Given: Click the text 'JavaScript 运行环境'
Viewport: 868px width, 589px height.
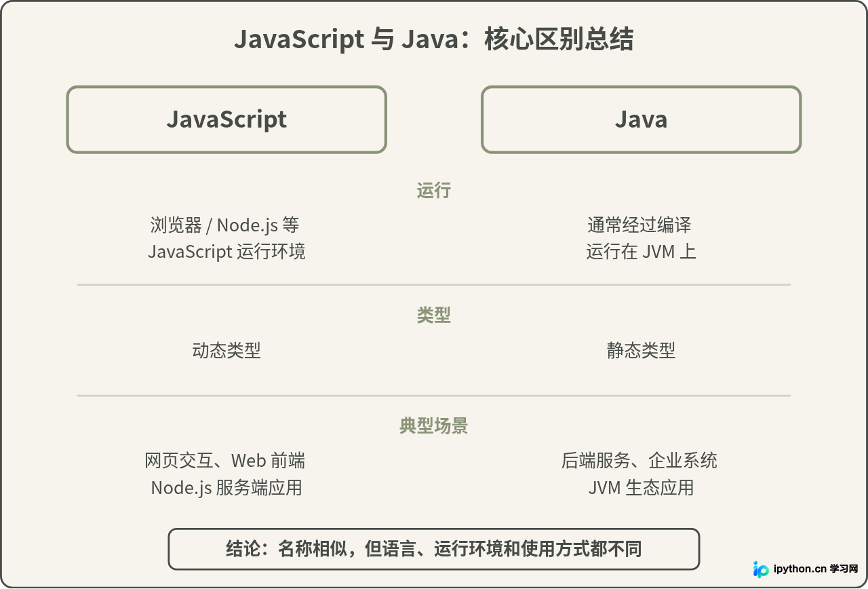Looking at the screenshot, I should coord(226,252).
